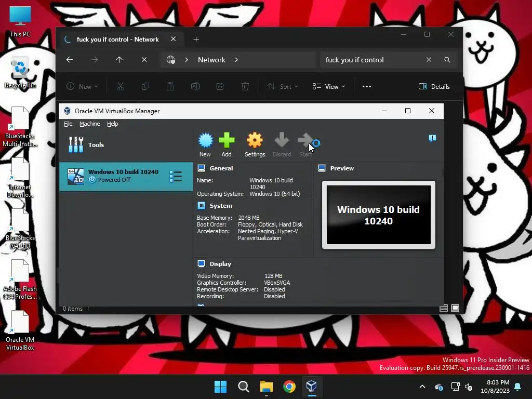
Task: Switch Explorer to details list view
Action: click(444, 308)
